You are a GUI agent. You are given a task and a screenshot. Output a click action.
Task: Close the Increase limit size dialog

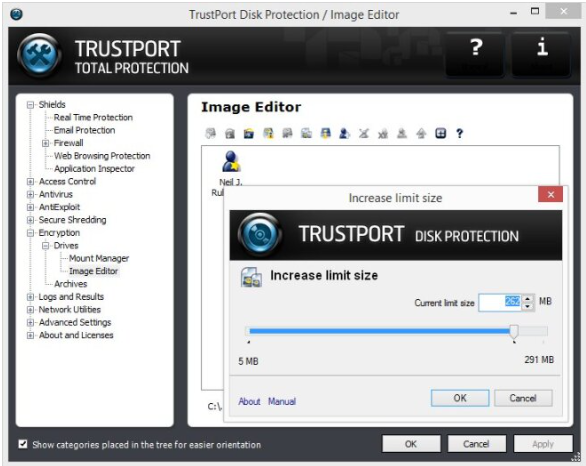click(550, 194)
